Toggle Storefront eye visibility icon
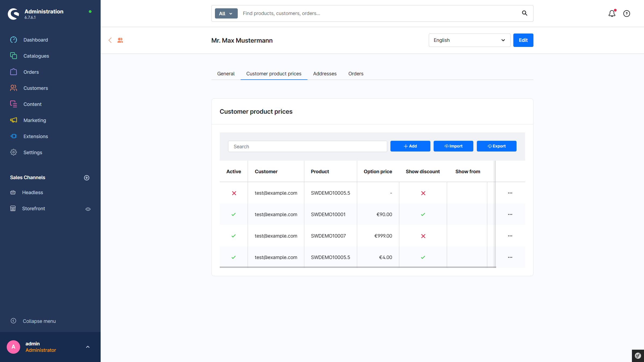Screen dimensions: 644x362 (88, 209)
